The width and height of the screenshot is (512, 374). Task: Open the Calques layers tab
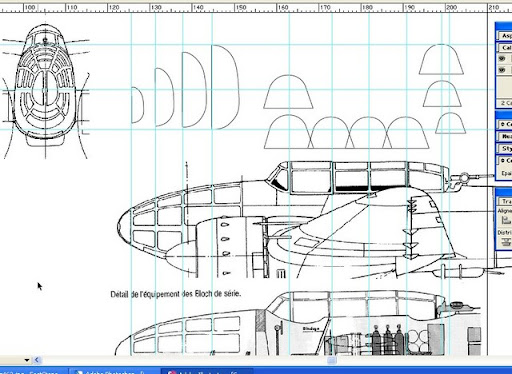coord(506,48)
